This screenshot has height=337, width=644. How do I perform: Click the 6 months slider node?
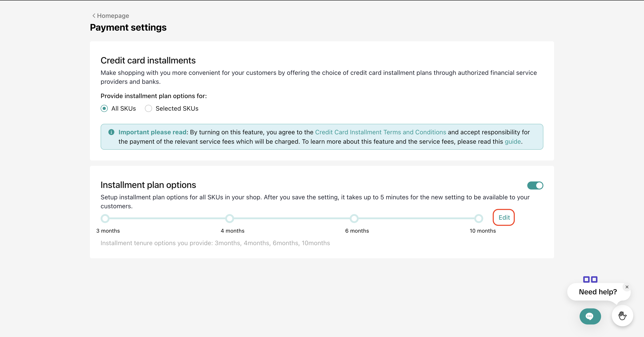point(354,219)
